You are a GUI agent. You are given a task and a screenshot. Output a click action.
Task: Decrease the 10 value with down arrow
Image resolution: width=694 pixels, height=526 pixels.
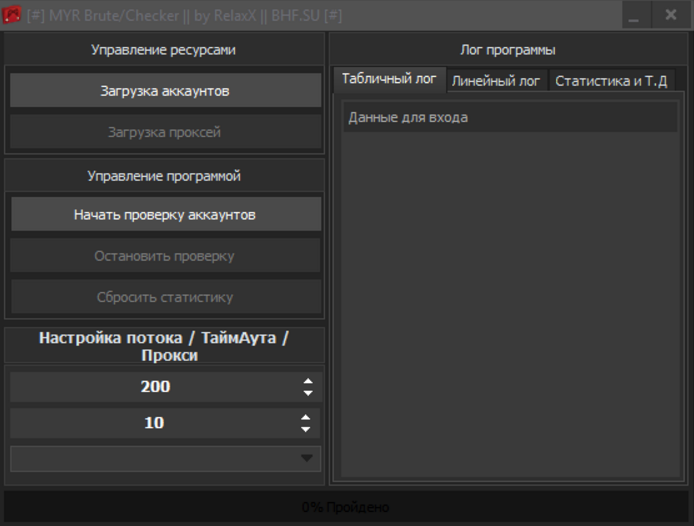(x=306, y=429)
